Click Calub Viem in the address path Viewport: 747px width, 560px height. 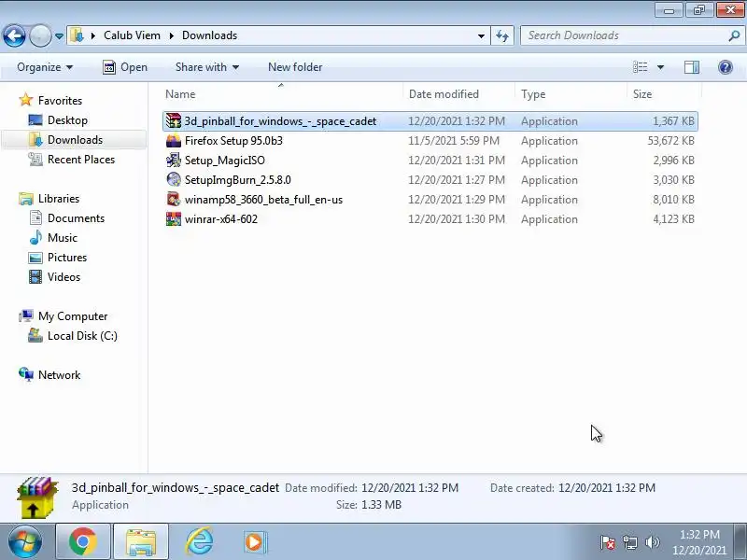coord(132,35)
